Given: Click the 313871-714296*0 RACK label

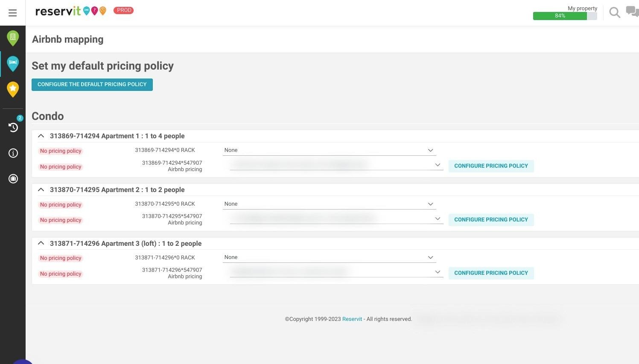Looking at the screenshot, I should pyautogui.click(x=165, y=258).
